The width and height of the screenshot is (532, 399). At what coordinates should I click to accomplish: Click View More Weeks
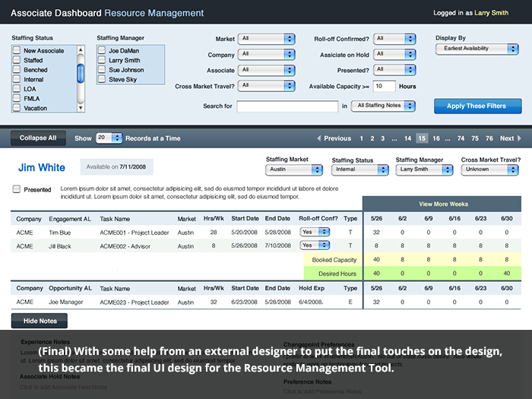click(x=443, y=204)
